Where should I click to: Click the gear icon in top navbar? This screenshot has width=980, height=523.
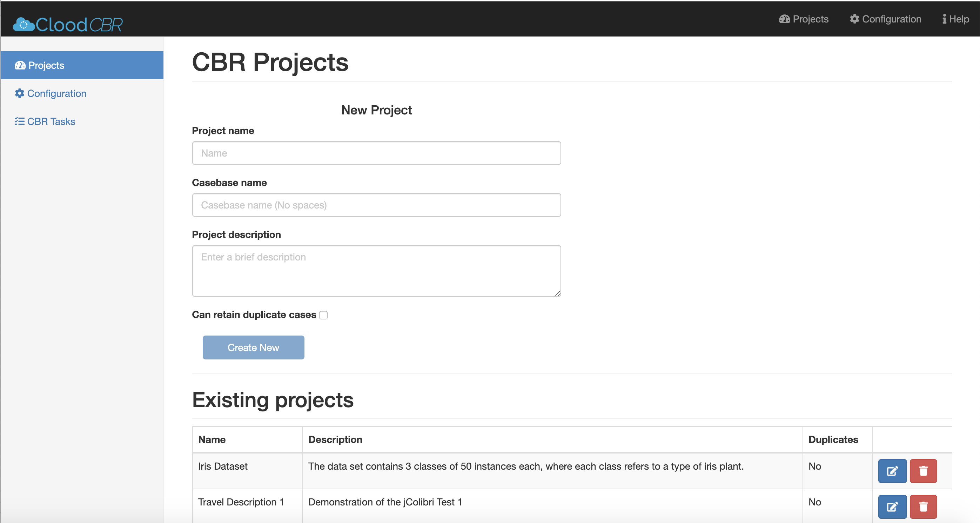point(854,19)
